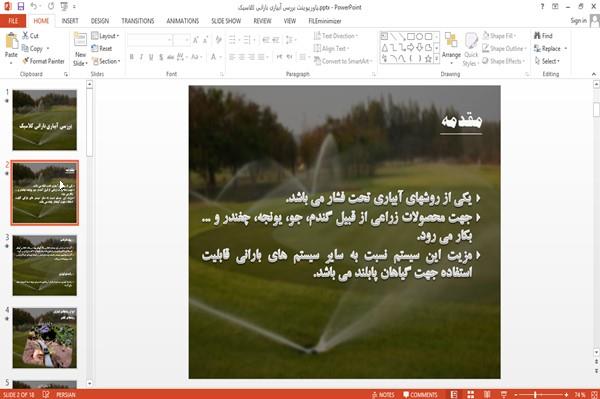Click Find in the Editing group
The width and height of the screenshot is (600, 399).
543,36
